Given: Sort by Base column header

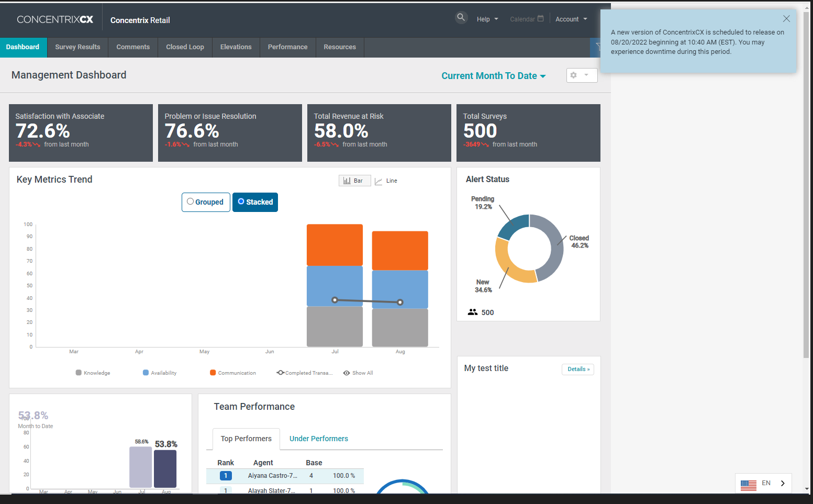Looking at the screenshot, I should [x=314, y=463].
